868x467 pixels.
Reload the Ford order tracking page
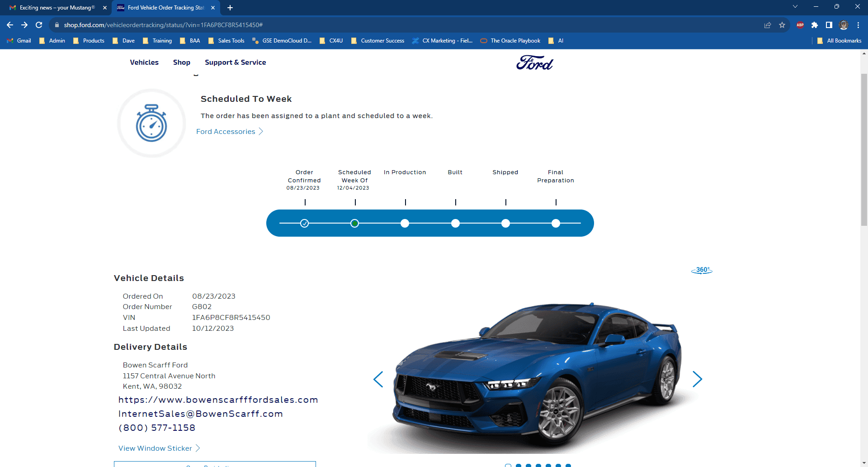click(x=39, y=25)
